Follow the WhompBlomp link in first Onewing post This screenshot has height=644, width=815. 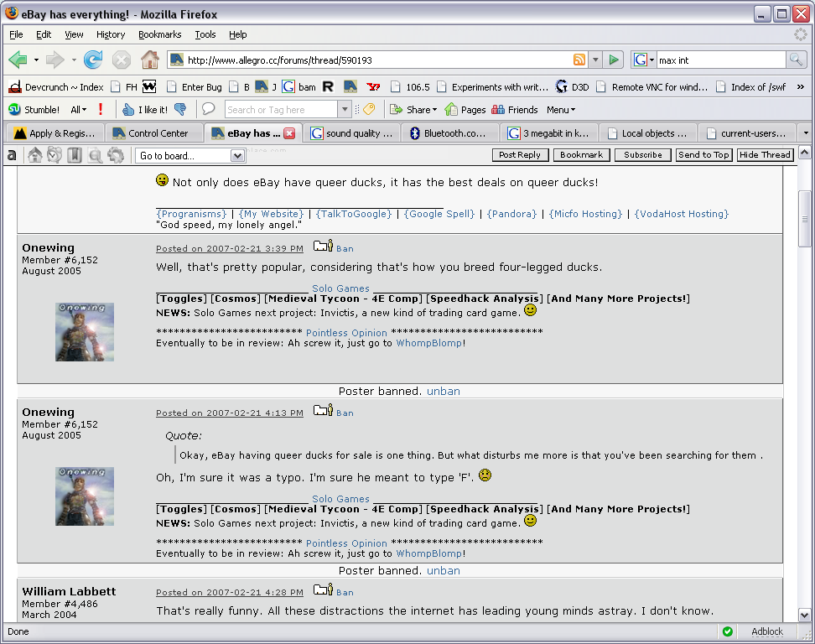pyautogui.click(x=428, y=343)
